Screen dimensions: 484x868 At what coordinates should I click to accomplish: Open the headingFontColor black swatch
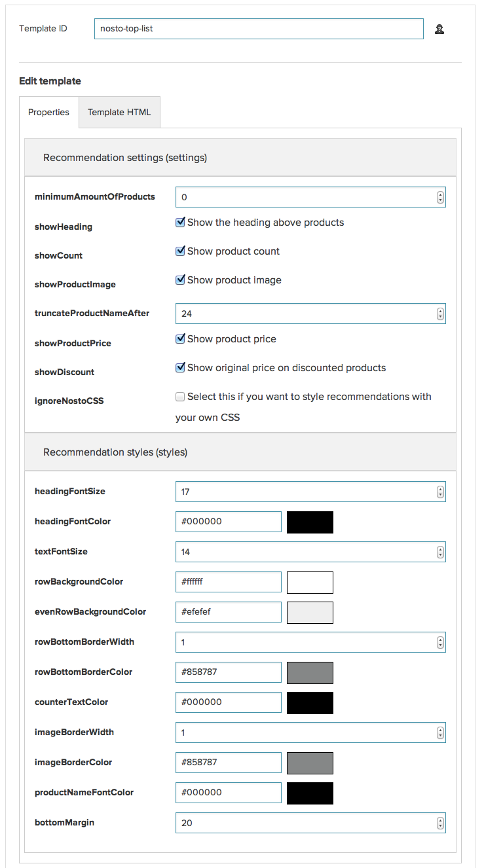point(310,522)
